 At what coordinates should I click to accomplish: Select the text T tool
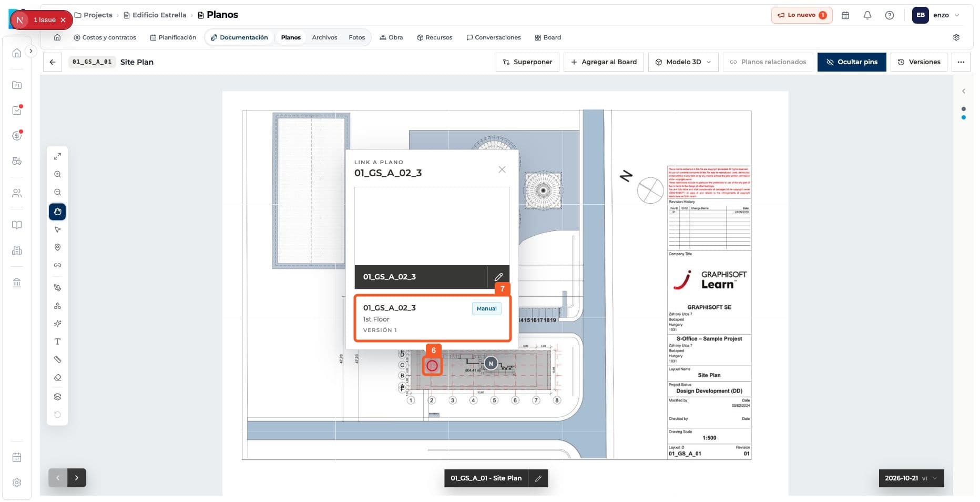tap(57, 342)
